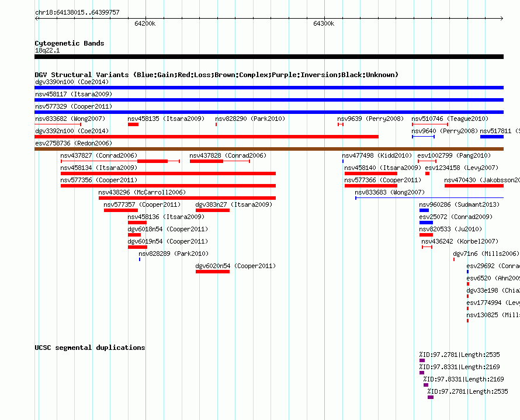Click purple bar under first %ID:97.8331 label

coord(422,373)
